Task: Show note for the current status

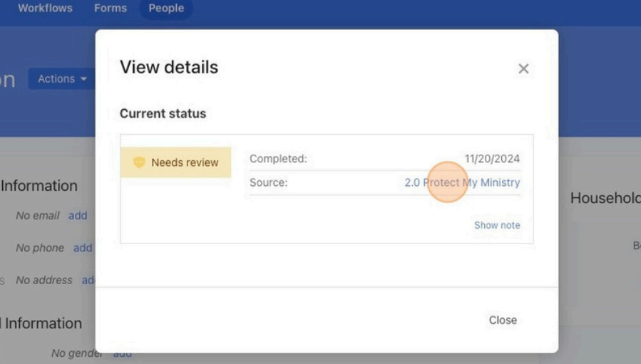Action: [497, 225]
